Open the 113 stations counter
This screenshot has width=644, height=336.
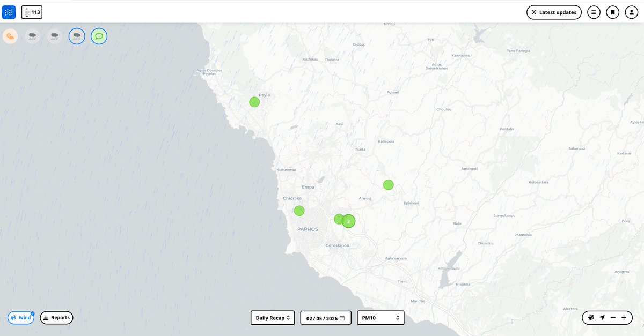[x=32, y=12]
